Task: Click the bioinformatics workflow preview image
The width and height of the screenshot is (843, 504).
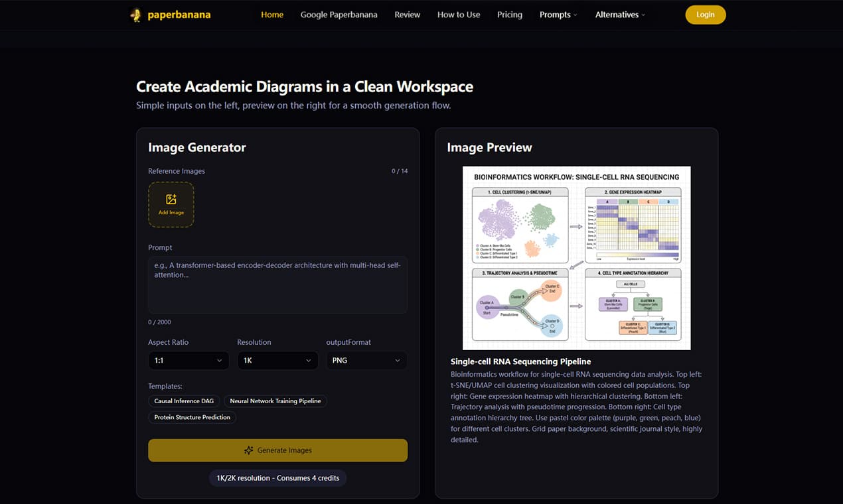Action: tap(576, 258)
